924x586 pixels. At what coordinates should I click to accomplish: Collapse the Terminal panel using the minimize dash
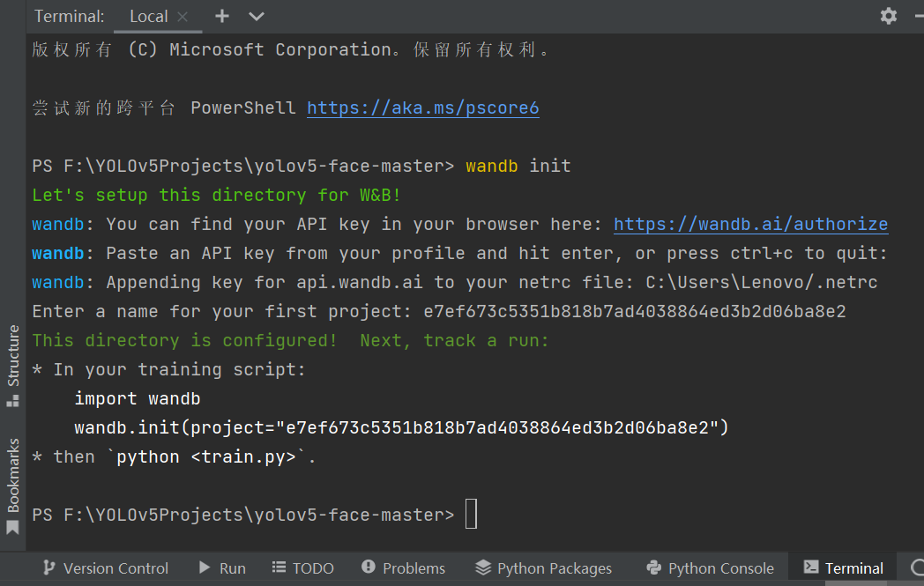tap(919, 15)
